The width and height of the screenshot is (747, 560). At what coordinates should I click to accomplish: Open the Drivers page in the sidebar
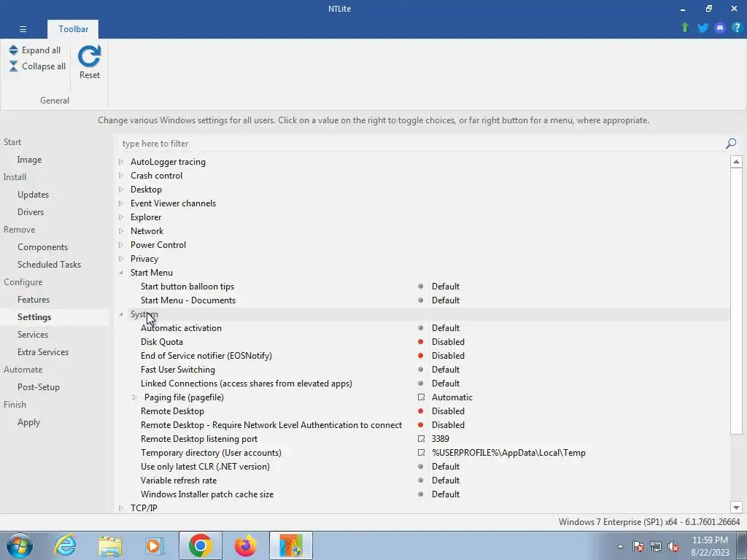point(31,212)
